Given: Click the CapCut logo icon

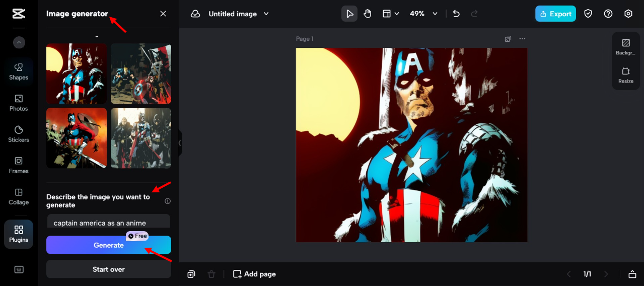Looking at the screenshot, I should coord(19,14).
